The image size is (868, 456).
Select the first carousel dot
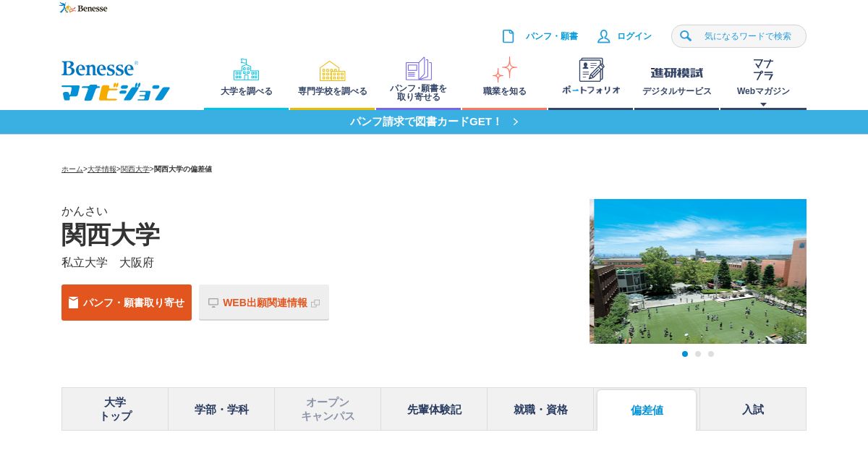click(685, 354)
